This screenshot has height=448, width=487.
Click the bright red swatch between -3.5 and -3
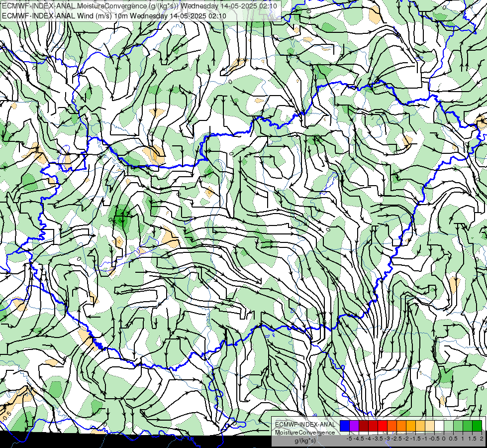point(383,426)
